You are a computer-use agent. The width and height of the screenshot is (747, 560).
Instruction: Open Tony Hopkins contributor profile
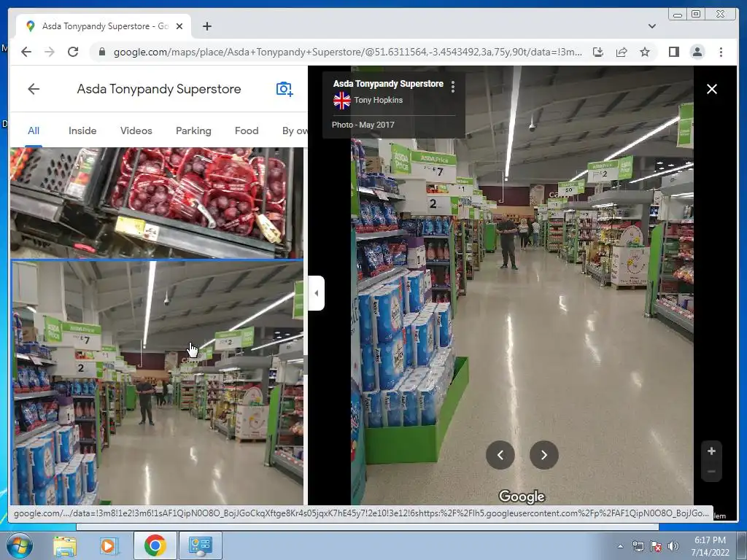(379, 100)
